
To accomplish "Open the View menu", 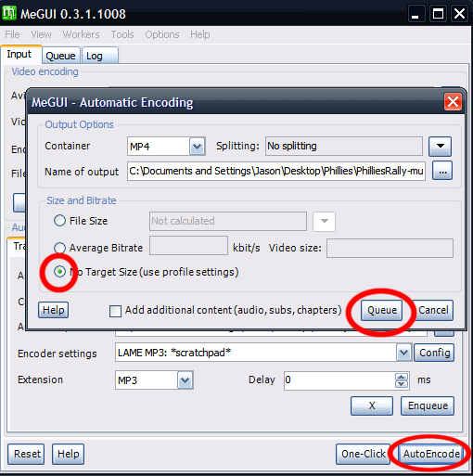I will click(x=41, y=34).
